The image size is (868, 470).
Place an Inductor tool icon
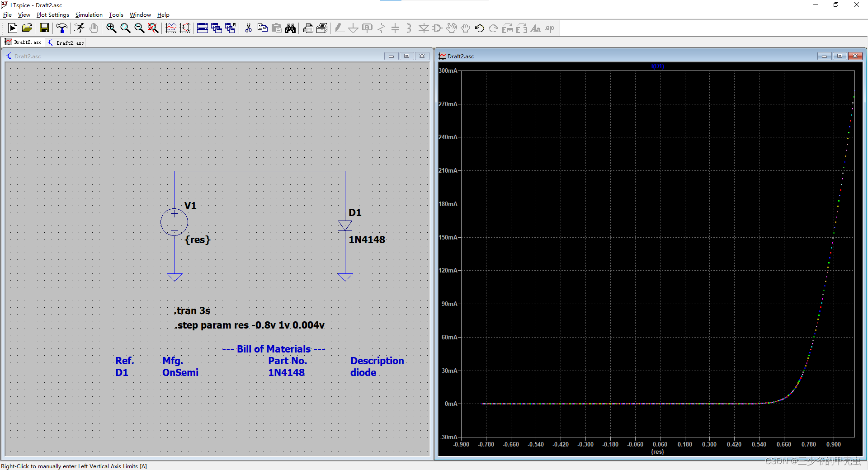click(409, 28)
